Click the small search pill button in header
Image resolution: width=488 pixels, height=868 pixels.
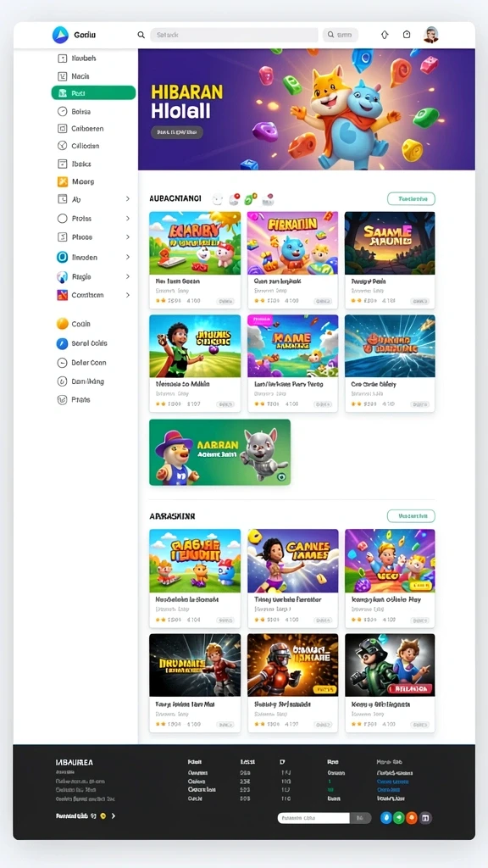[x=341, y=35]
